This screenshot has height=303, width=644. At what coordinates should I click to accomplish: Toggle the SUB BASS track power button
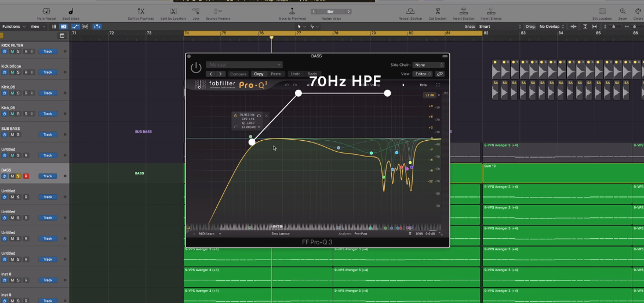pos(5,134)
